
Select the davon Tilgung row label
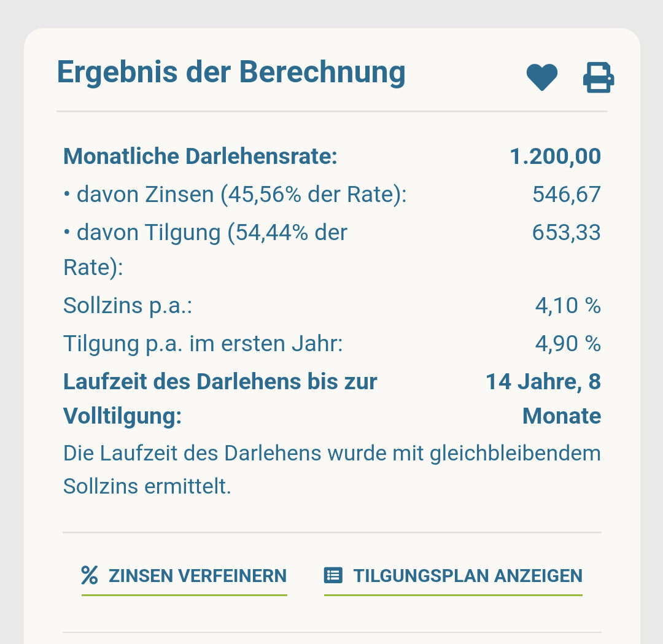[x=206, y=233]
